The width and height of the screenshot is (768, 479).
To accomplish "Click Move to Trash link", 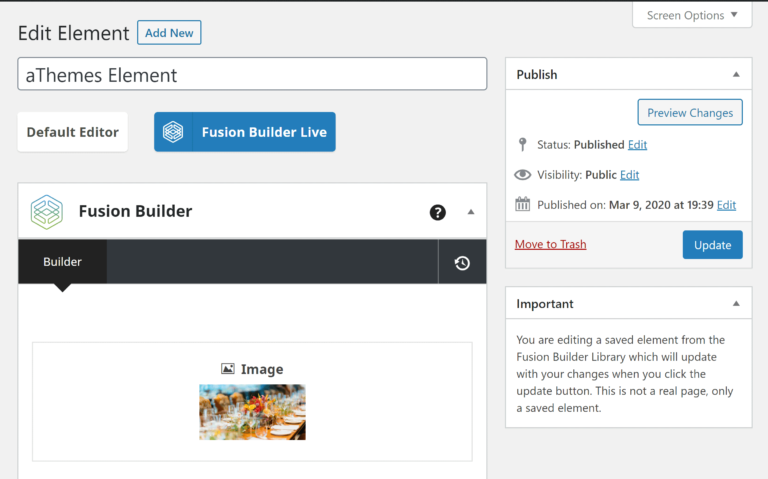I will (x=550, y=244).
